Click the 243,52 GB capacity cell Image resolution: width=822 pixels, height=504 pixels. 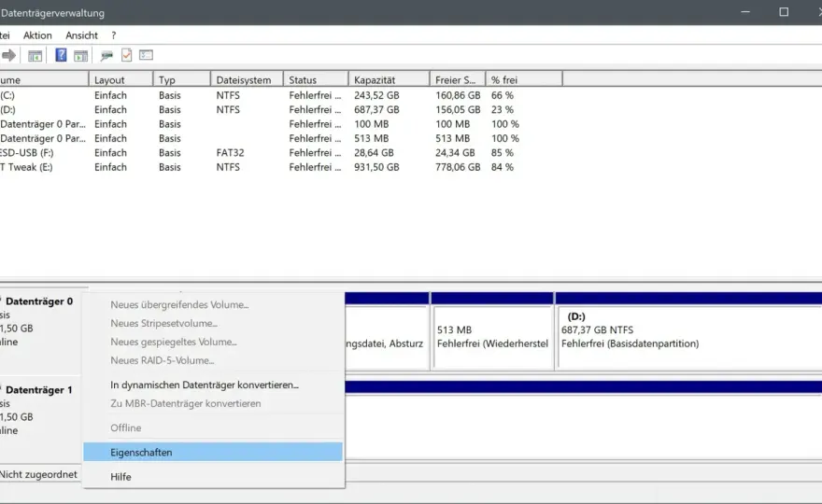(x=376, y=95)
